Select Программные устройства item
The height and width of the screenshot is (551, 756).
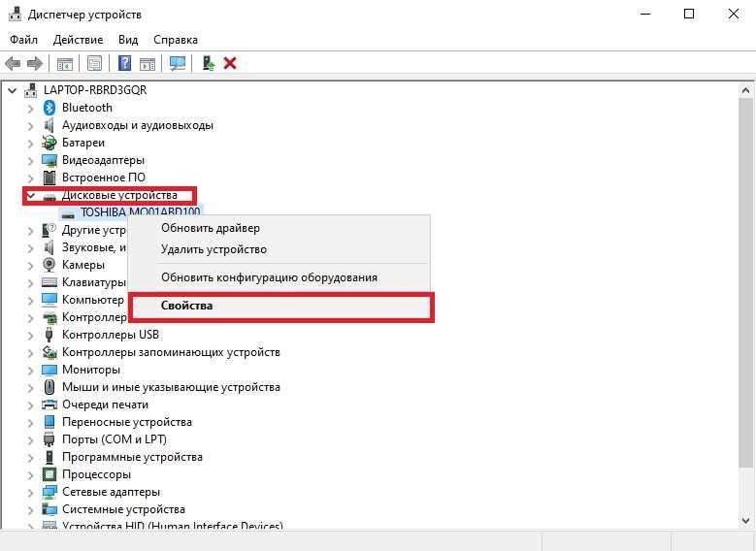point(132,457)
